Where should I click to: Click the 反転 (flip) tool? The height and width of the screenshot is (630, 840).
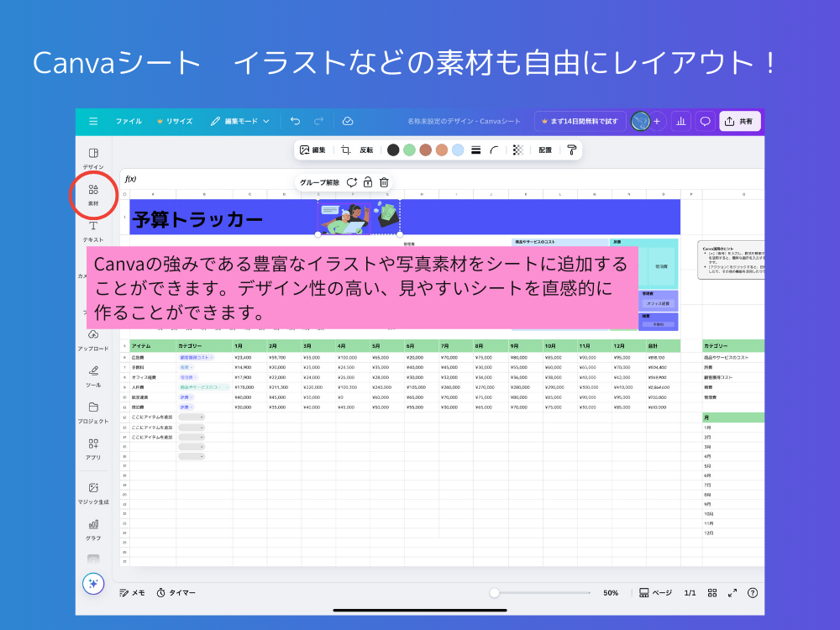pos(367,150)
